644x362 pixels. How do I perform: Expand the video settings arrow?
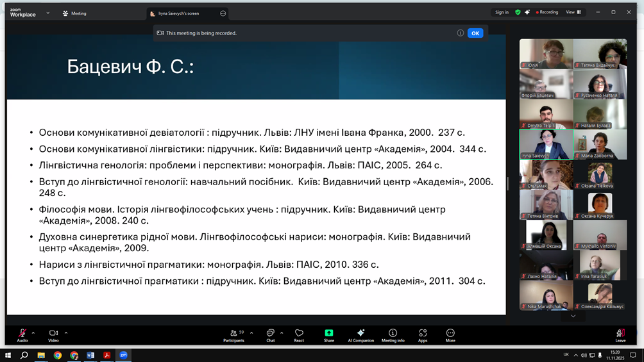click(66, 333)
